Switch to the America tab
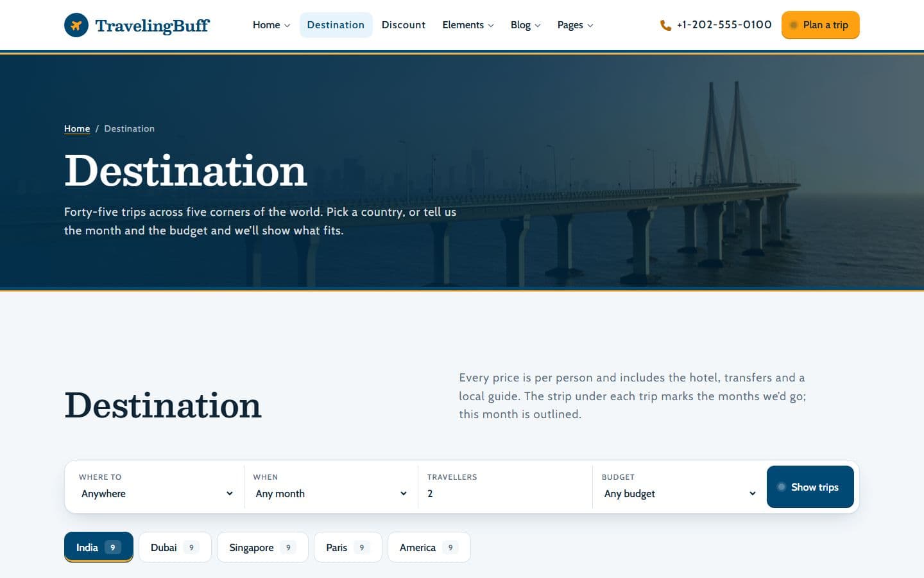The height and width of the screenshot is (578, 924). pyautogui.click(x=429, y=547)
